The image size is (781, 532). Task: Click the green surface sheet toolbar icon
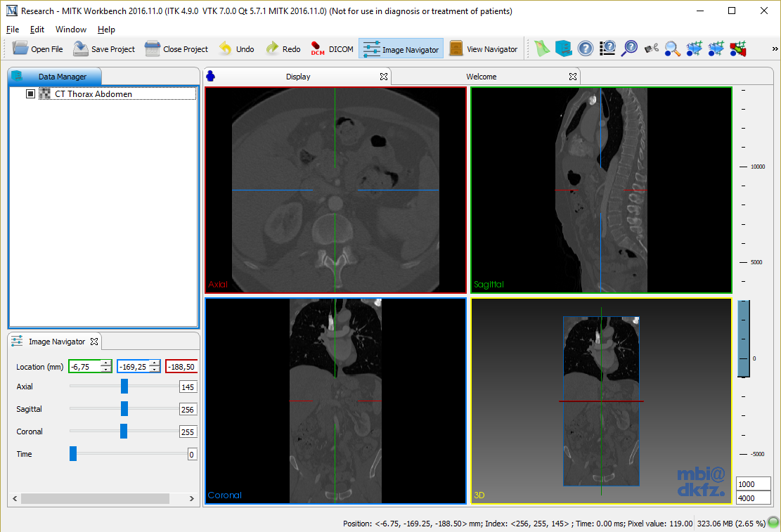coord(541,48)
